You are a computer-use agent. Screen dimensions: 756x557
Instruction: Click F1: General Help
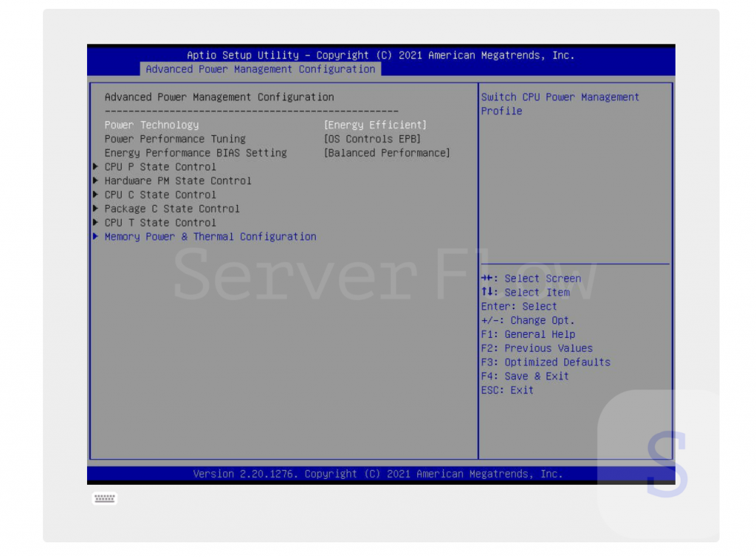(527, 334)
